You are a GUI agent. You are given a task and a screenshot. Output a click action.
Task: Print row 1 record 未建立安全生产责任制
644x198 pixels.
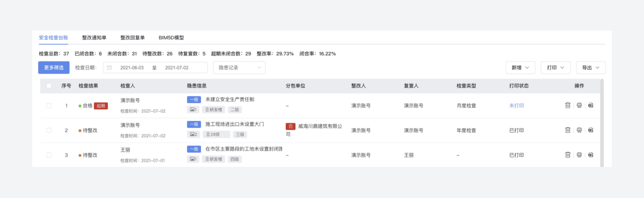tap(579, 105)
